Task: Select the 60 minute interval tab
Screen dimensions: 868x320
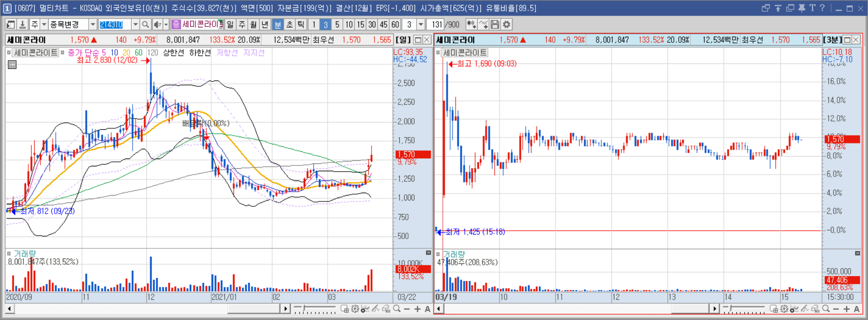Action: [395, 24]
